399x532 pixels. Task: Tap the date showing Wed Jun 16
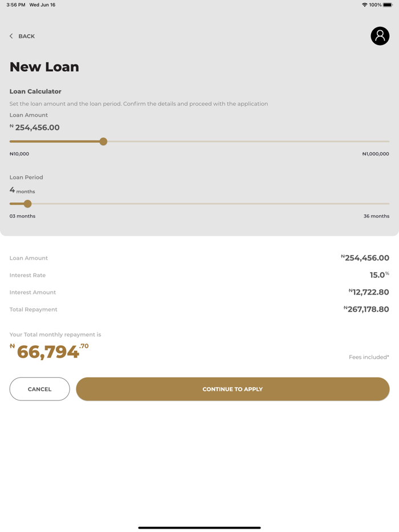pyautogui.click(x=43, y=5)
